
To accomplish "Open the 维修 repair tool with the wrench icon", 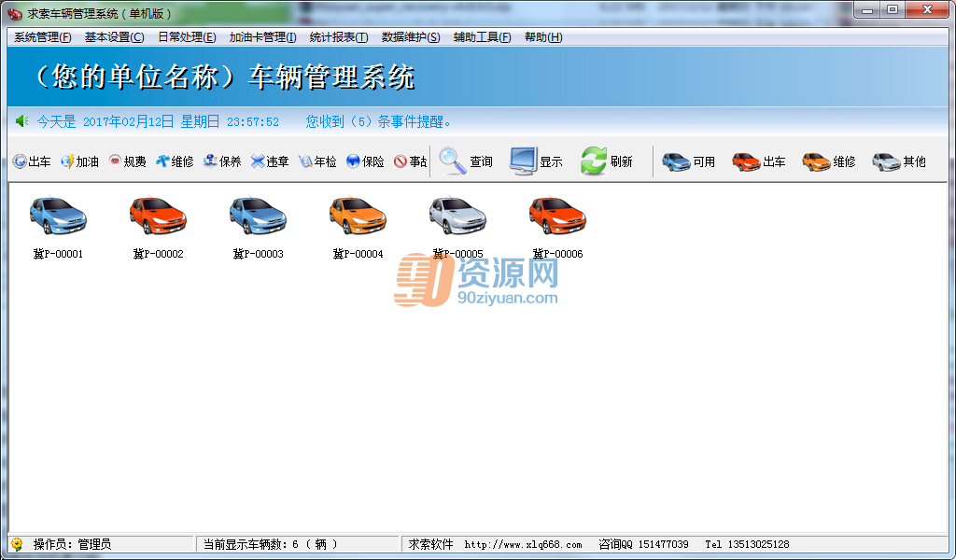I will coord(175,161).
